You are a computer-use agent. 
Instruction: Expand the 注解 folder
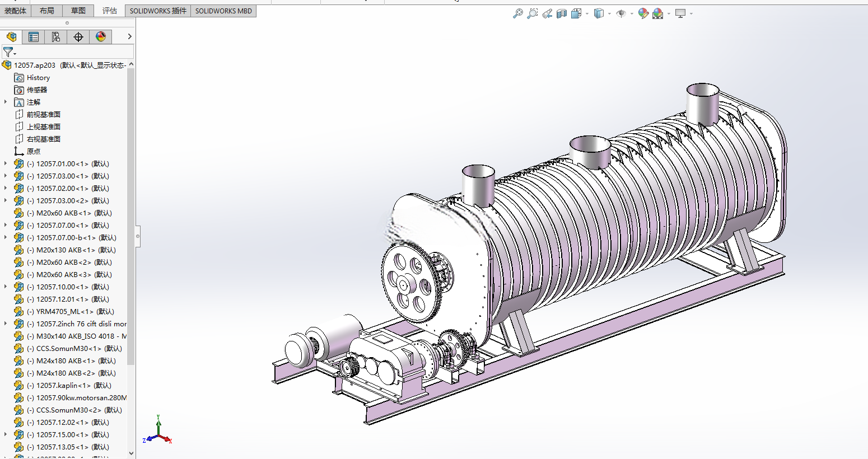[x=6, y=102]
